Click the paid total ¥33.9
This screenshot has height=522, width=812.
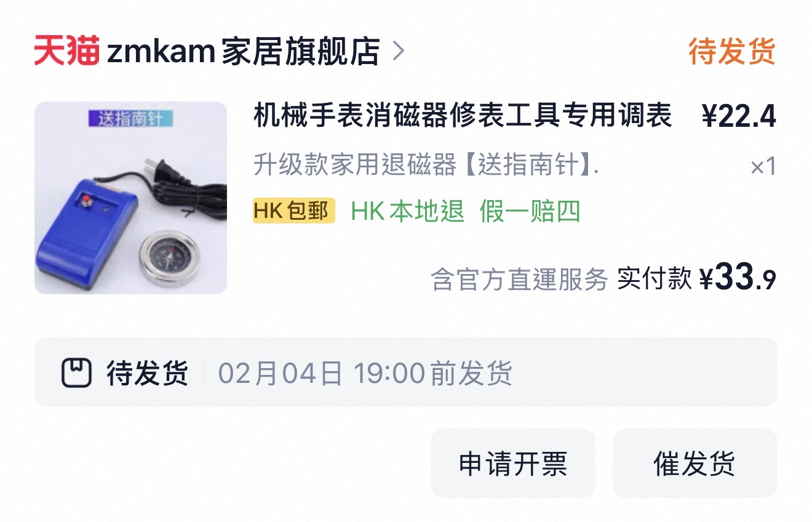[738, 278]
